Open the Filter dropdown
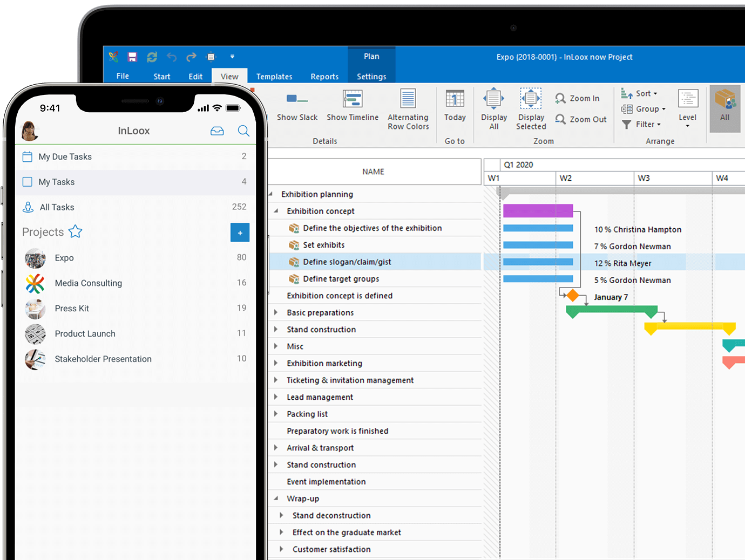745x560 pixels. [641, 124]
